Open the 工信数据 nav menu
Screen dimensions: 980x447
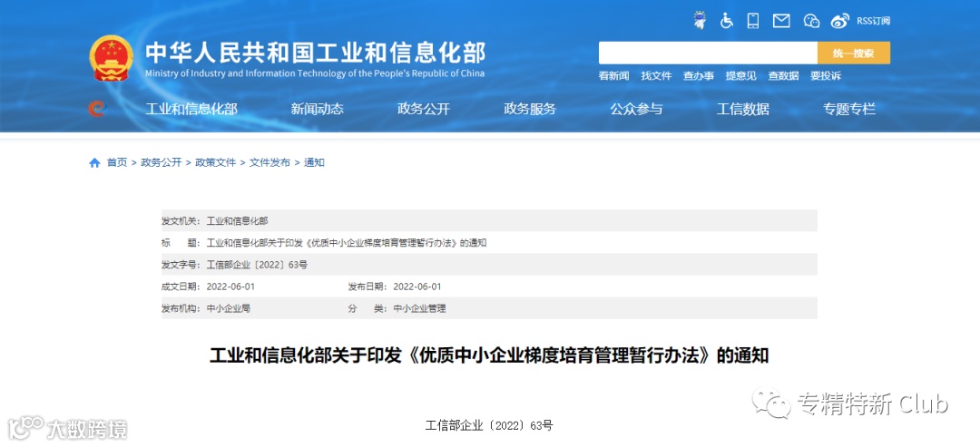[x=742, y=109]
